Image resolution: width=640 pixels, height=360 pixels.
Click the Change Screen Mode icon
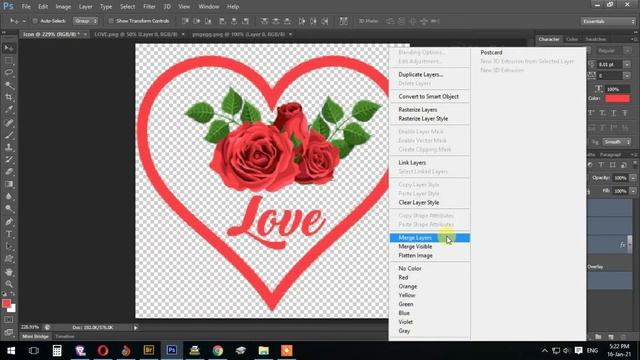(9, 332)
